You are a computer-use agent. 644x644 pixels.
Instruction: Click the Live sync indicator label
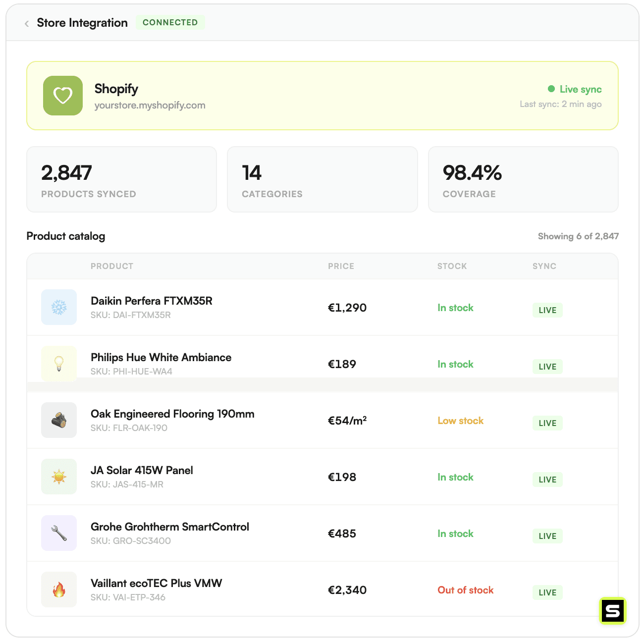pyautogui.click(x=581, y=89)
